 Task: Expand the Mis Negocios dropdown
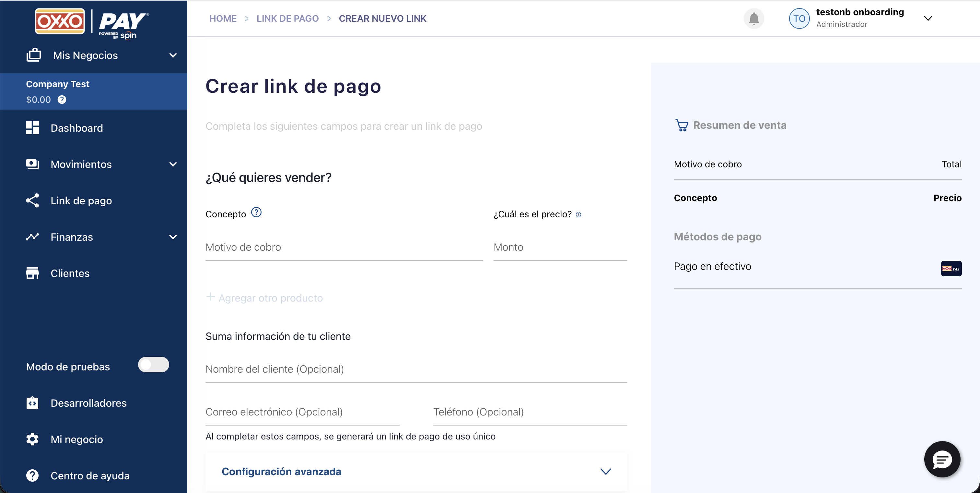[173, 55]
